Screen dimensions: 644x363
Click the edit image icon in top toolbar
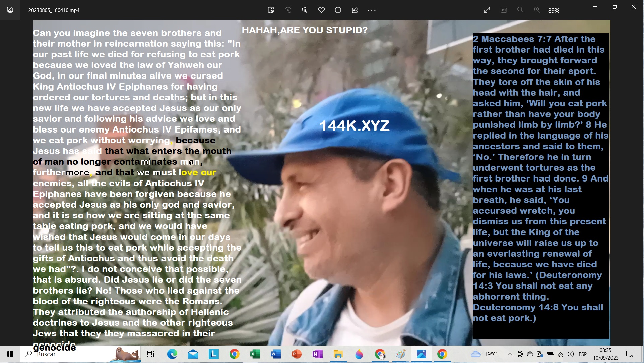pos(271,10)
